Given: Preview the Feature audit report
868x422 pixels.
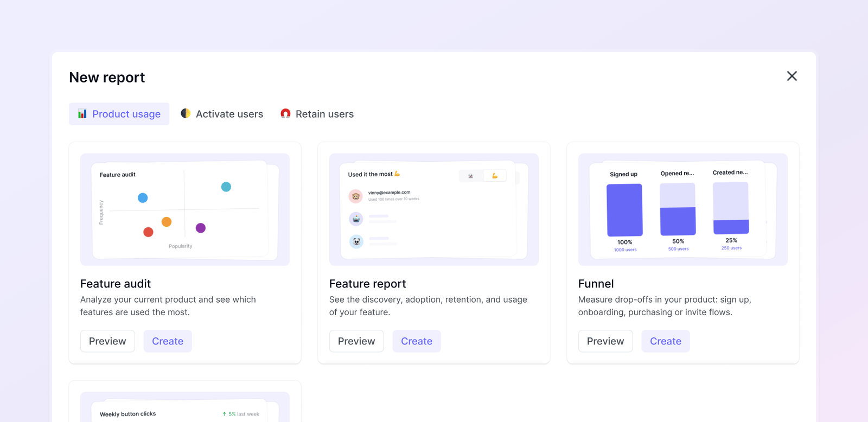Looking at the screenshot, I should pos(107,341).
